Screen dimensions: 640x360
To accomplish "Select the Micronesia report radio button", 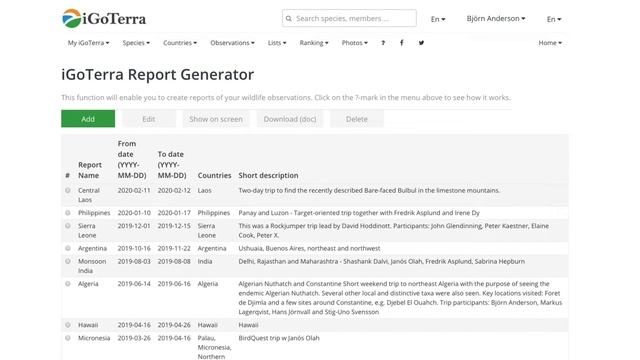I will click(x=68, y=338).
